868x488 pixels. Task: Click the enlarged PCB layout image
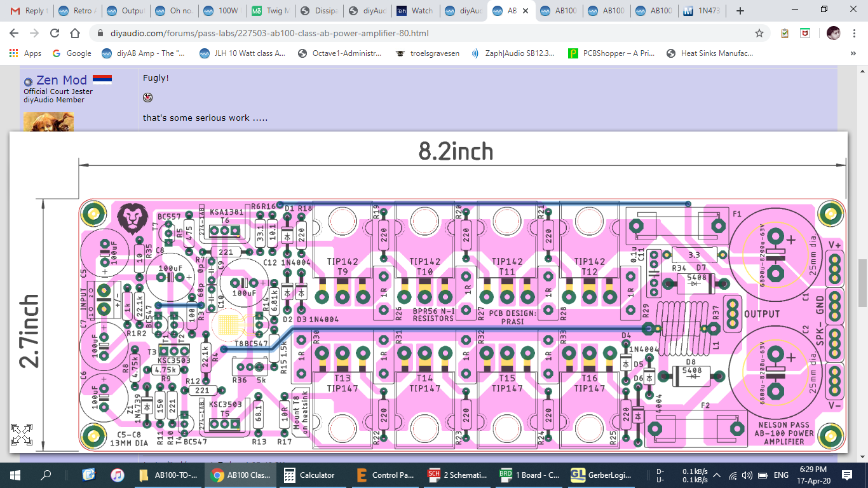pos(428,292)
